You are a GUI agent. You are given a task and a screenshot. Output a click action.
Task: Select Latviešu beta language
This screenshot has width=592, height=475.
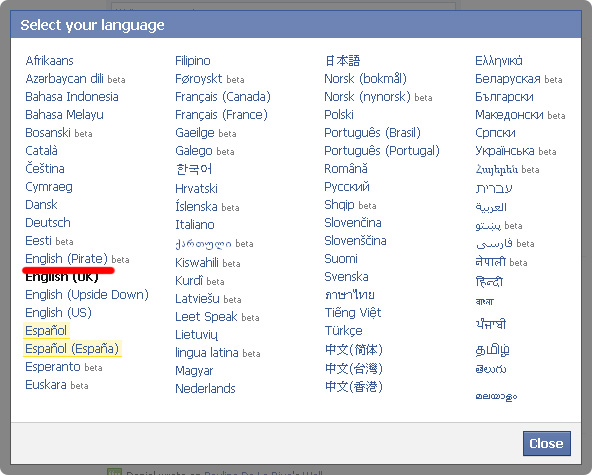pyautogui.click(x=197, y=299)
